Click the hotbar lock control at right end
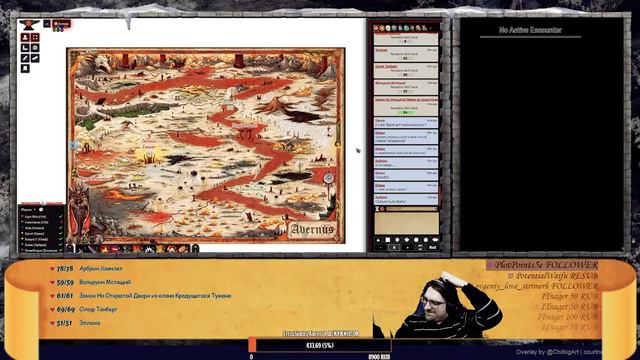The height and width of the screenshot is (360, 640). pyautogui.click(x=196, y=248)
